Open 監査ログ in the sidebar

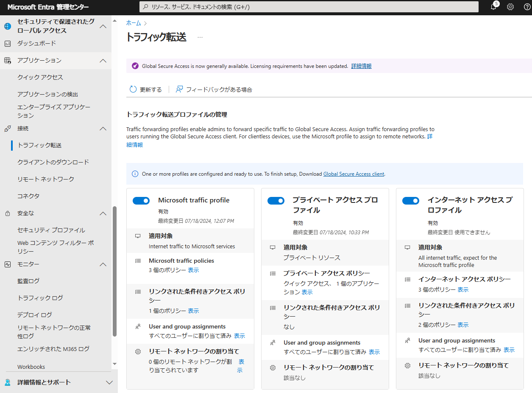[28, 281]
